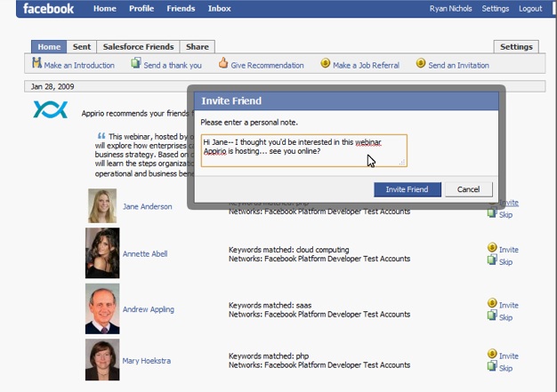
Task: Click the 'Invite Friend' dialog title bar
Action: 346,101
